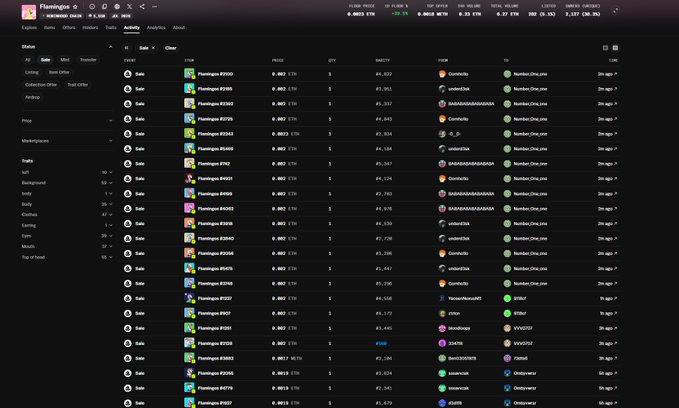Toggle the Mint status filter
679x408 pixels.
[65, 60]
